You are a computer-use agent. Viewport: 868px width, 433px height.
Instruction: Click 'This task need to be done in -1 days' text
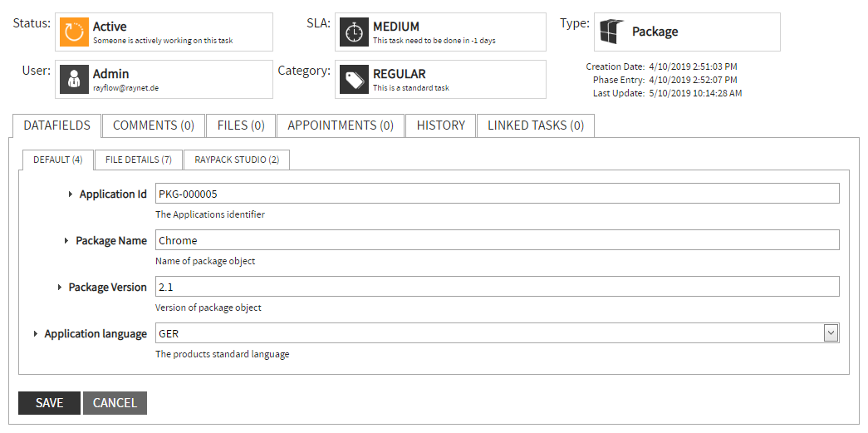tap(434, 41)
